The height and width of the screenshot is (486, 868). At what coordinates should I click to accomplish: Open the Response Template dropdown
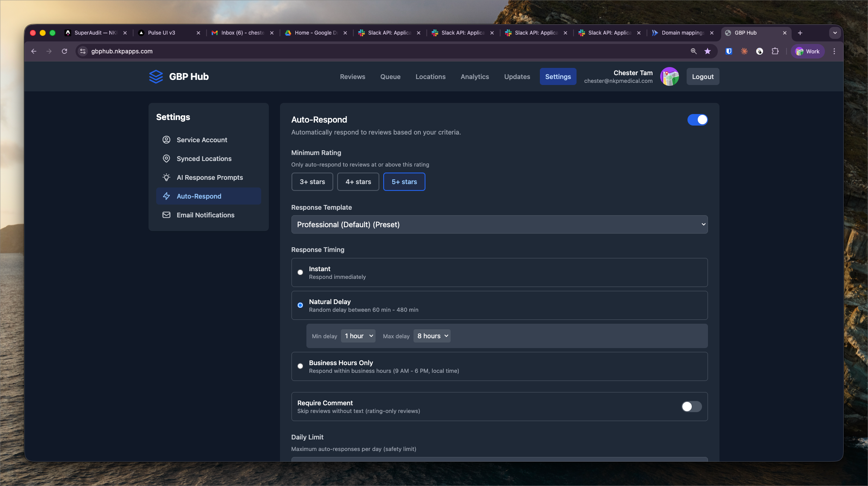(x=499, y=225)
